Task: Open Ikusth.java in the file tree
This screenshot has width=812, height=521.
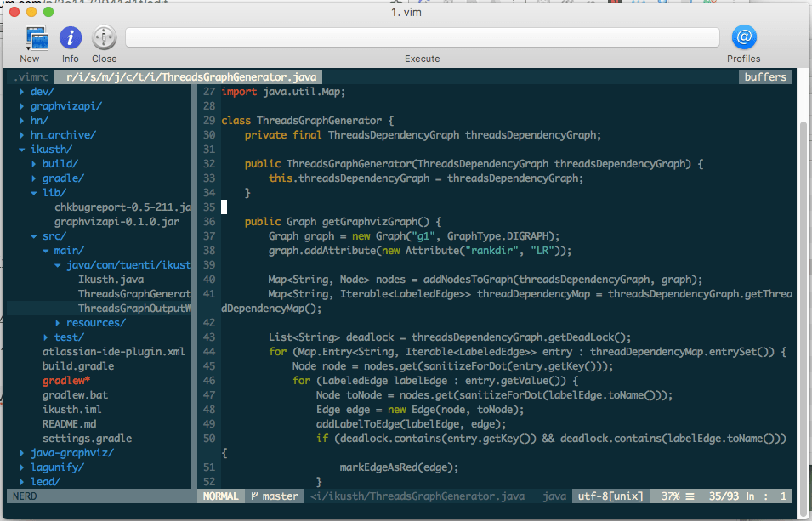Action: (x=111, y=280)
